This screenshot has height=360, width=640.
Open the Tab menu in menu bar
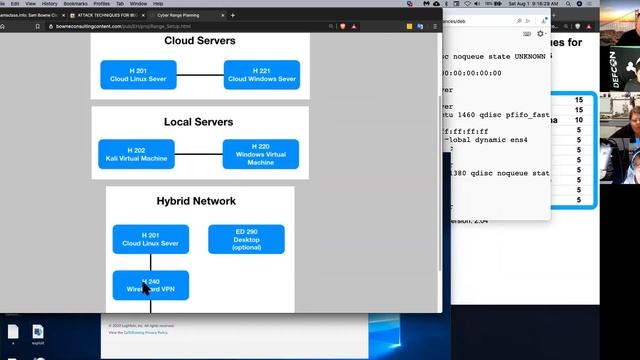(x=120, y=3)
